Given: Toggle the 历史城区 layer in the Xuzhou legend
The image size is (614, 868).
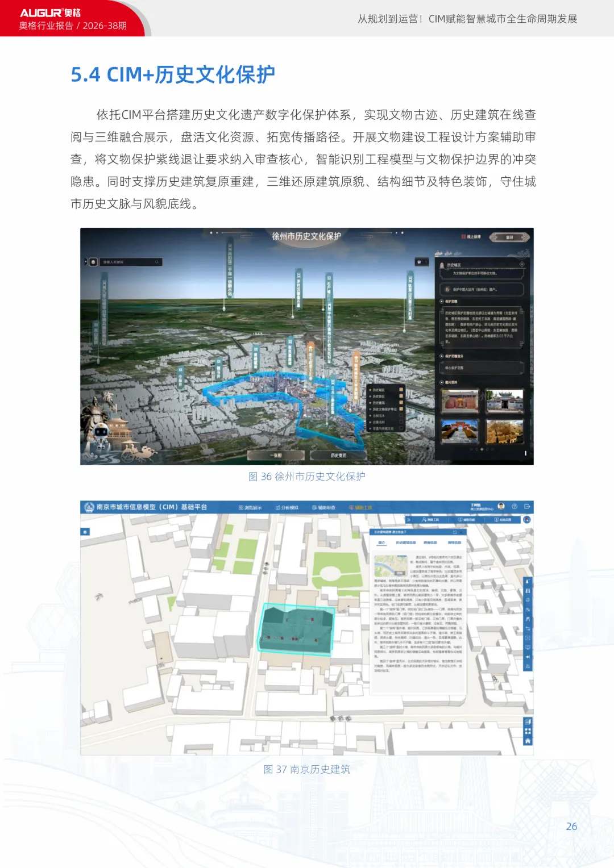Looking at the screenshot, I should coord(401,390).
